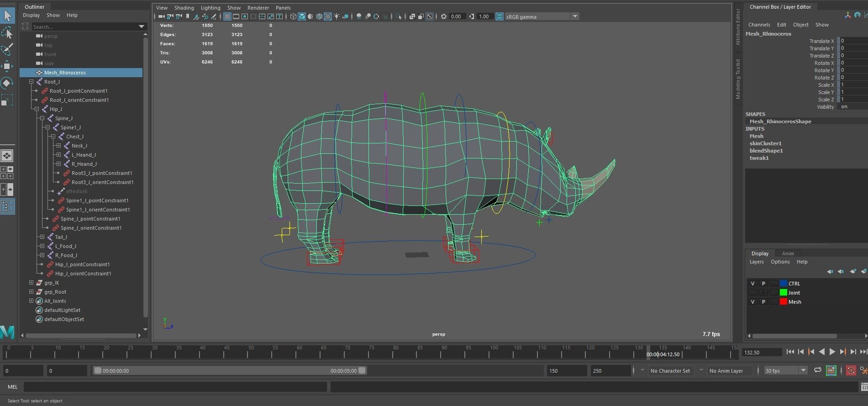Select Mesh_Rhinoceros in the Outliner
868x406 pixels.
pyautogui.click(x=81, y=73)
